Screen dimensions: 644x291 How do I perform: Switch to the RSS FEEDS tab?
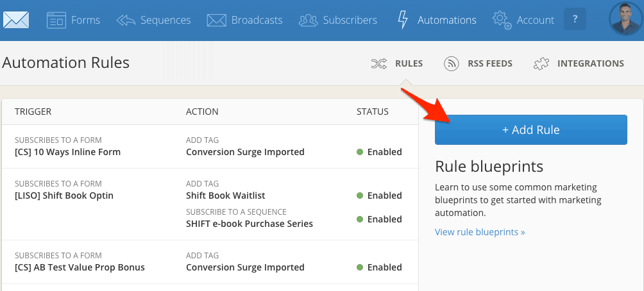[490, 63]
